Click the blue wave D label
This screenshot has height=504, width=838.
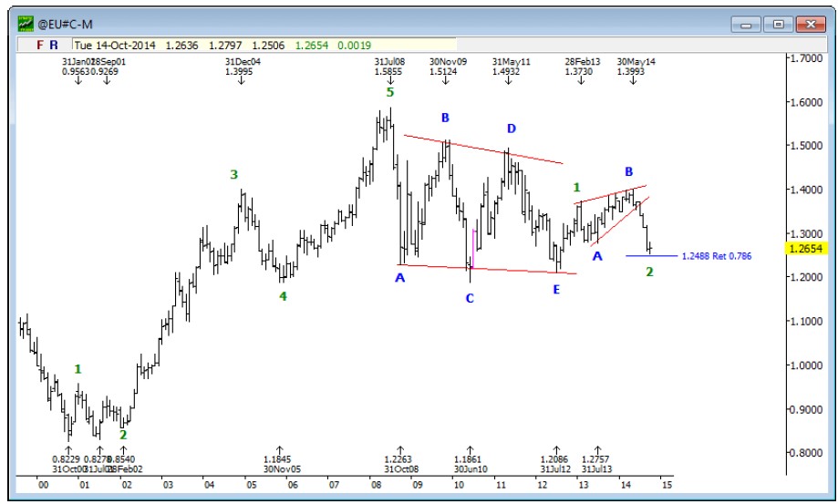tap(512, 129)
